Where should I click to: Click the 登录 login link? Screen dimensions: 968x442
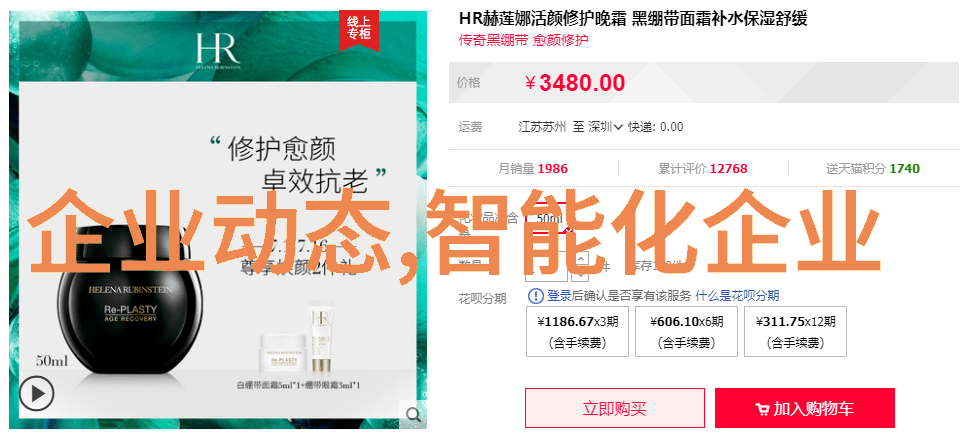(x=557, y=296)
